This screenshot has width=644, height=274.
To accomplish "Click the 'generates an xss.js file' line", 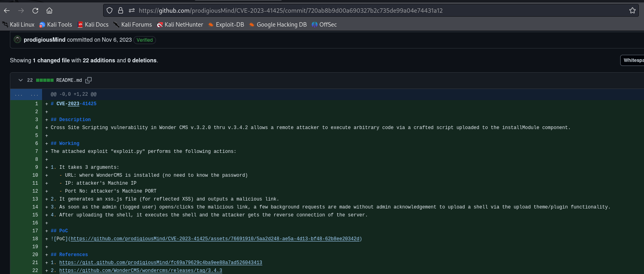I will [x=165, y=199].
